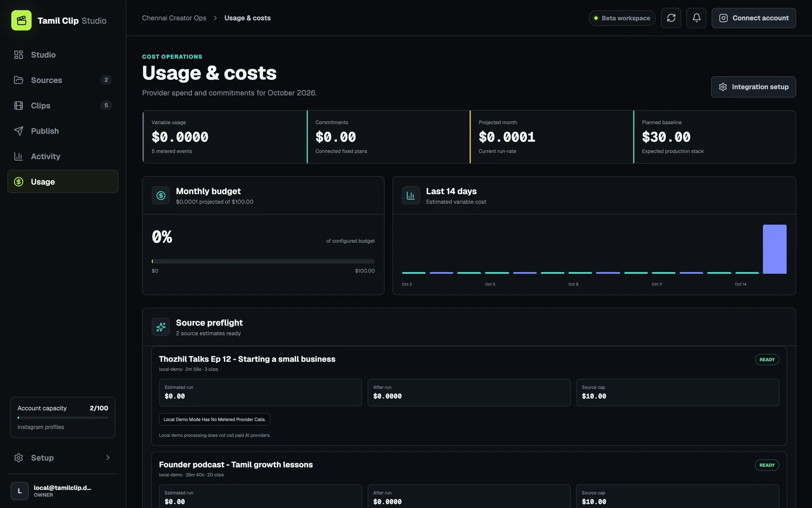Click the tall Oct 15 chart bar
Screen dimensions: 812x508
click(774, 249)
